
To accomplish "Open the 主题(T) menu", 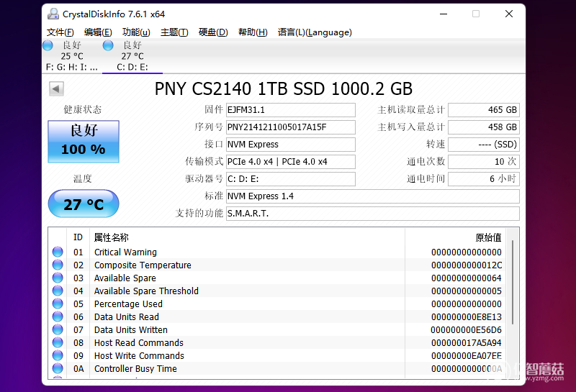I will pyautogui.click(x=174, y=32).
